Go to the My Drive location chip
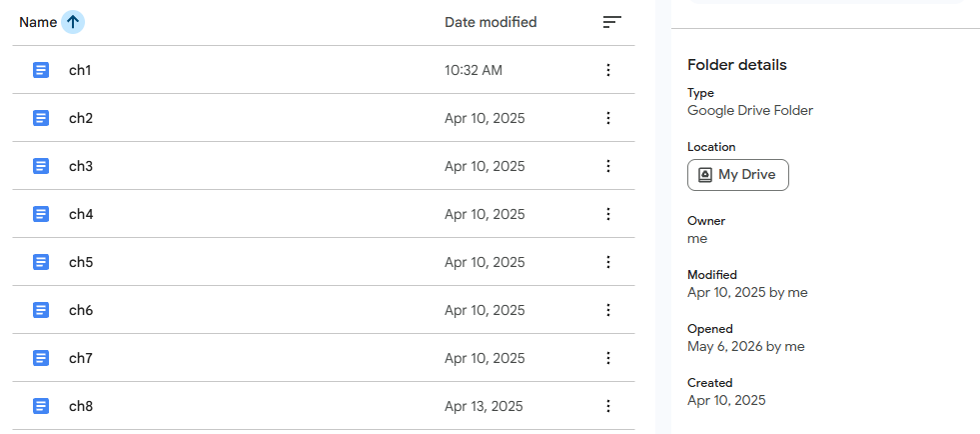This screenshot has height=434, width=980. coord(738,174)
